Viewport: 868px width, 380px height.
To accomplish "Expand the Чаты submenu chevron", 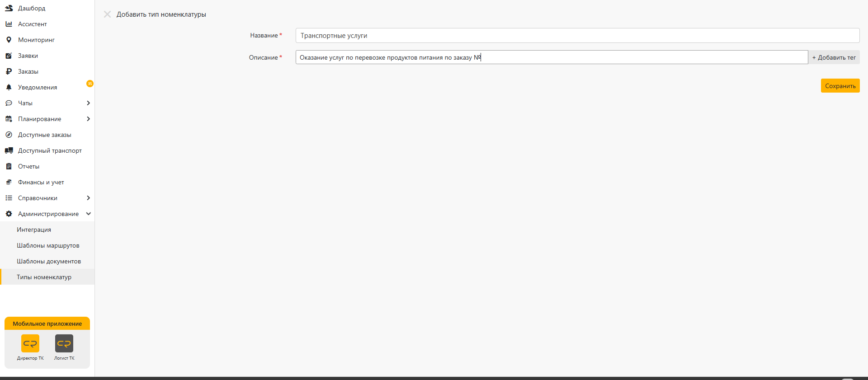I will coord(88,103).
